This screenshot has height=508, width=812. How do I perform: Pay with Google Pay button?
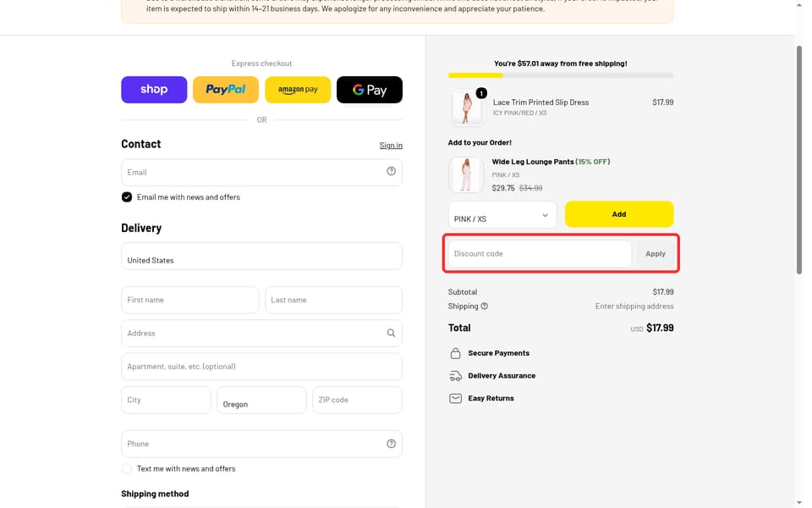370,90
